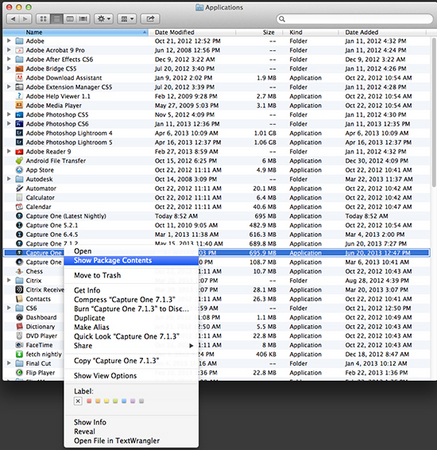Switch to list view in toolbar
This screenshot has width=437, height=450.
click(x=57, y=19)
